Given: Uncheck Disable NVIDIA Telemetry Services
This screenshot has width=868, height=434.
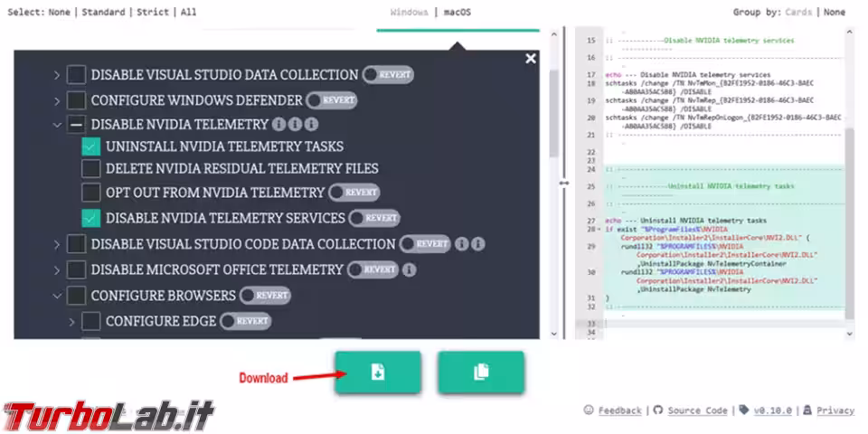Looking at the screenshot, I should pyautogui.click(x=90, y=218).
